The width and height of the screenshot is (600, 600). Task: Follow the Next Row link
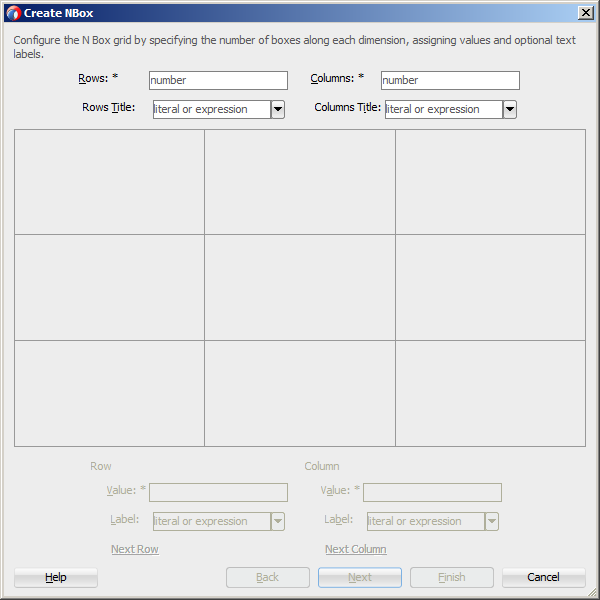(135, 549)
